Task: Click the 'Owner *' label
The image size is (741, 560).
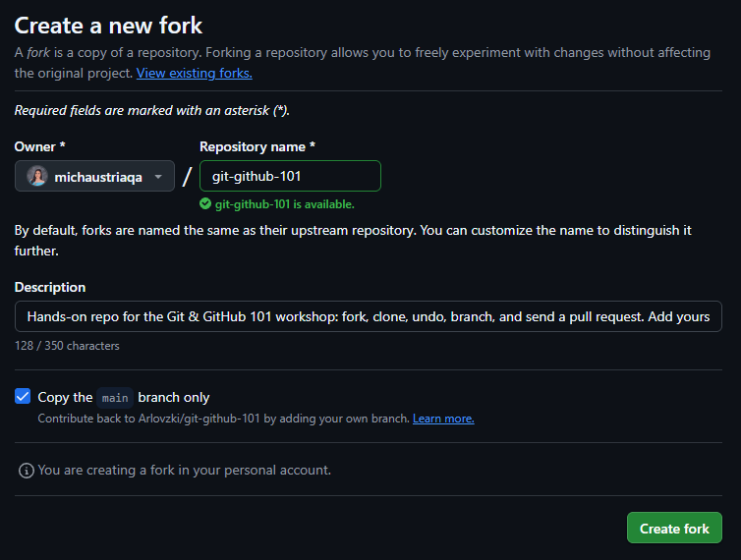Action: [x=39, y=146]
